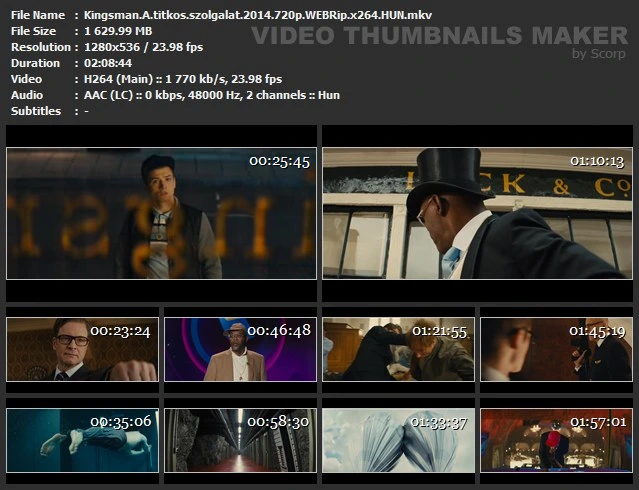Click the Subtitles label

(36, 111)
